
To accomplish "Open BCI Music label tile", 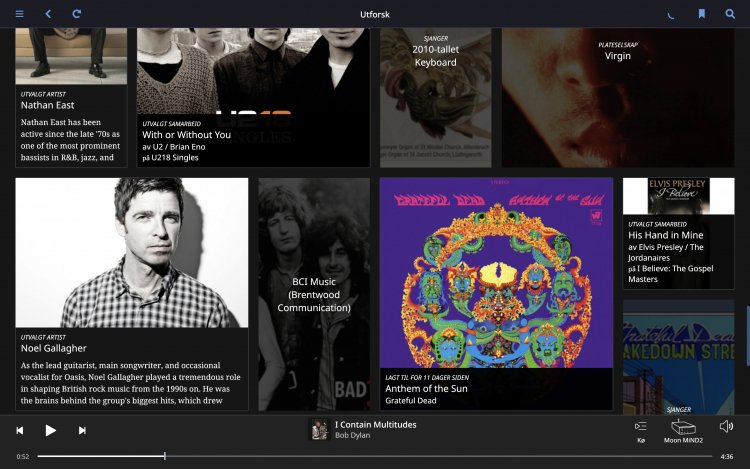I will coord(314,294).
